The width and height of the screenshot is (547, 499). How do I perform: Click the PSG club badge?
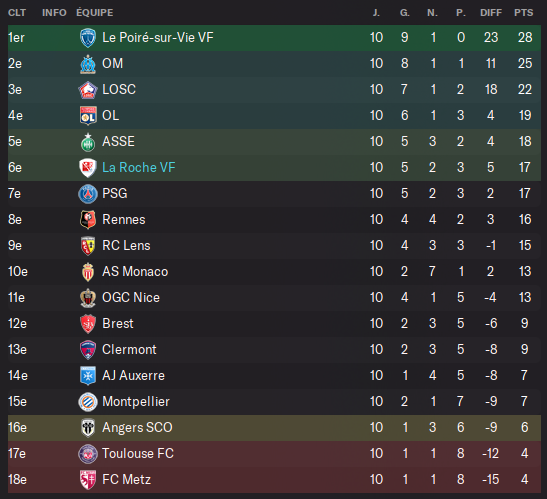[x=88, y=194]
